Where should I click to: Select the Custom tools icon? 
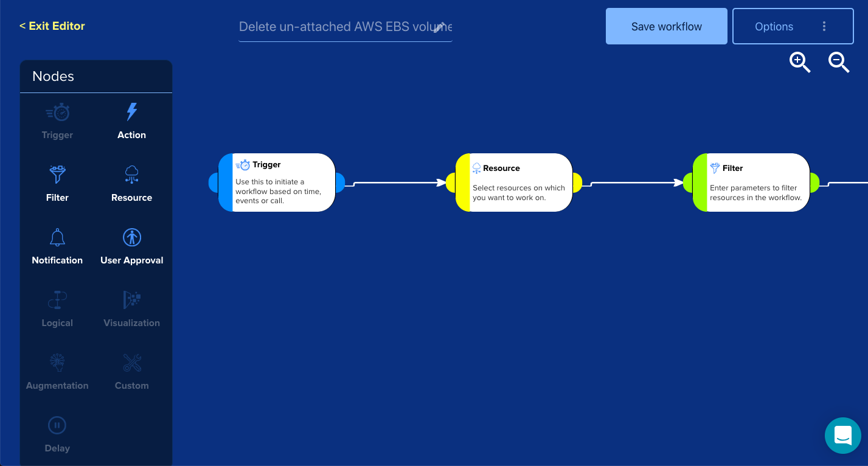click(x=131, y=363)
